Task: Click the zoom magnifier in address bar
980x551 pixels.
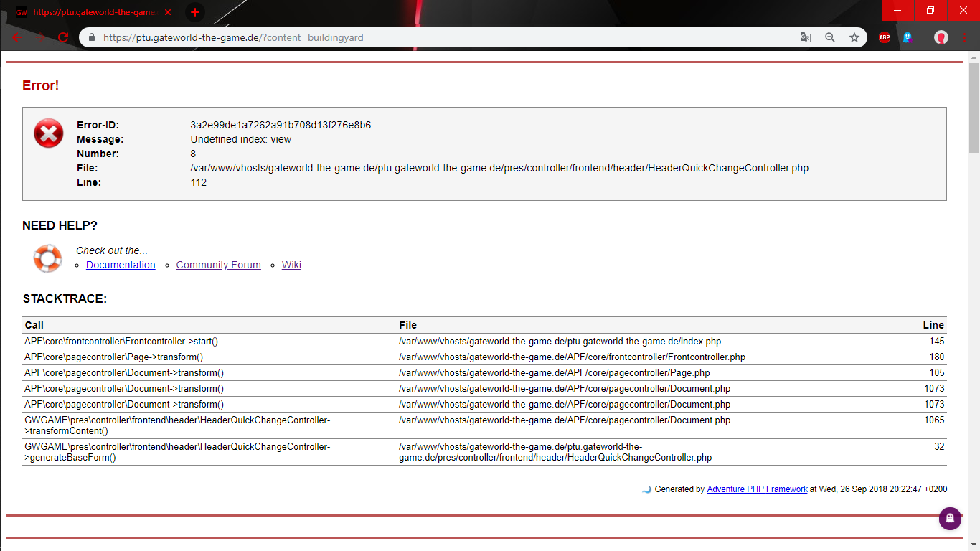Action: pos(830,37)
